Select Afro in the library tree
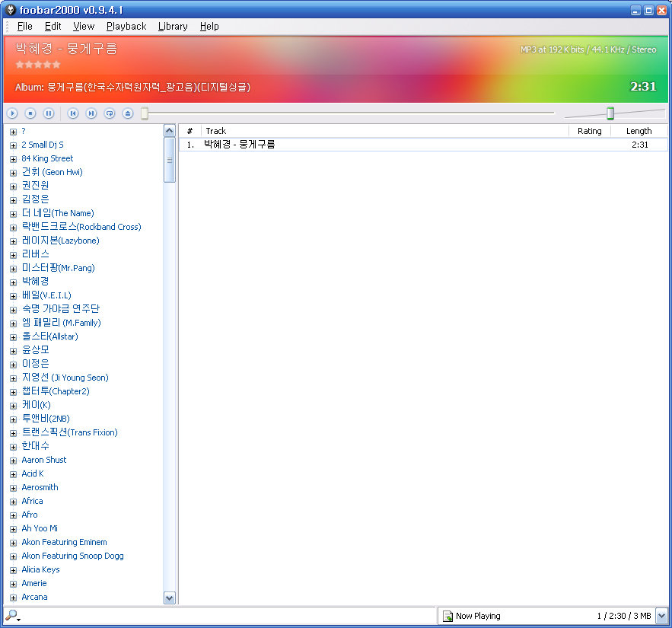Viewport: 672px width, 628px height. (x=30, y=515)
